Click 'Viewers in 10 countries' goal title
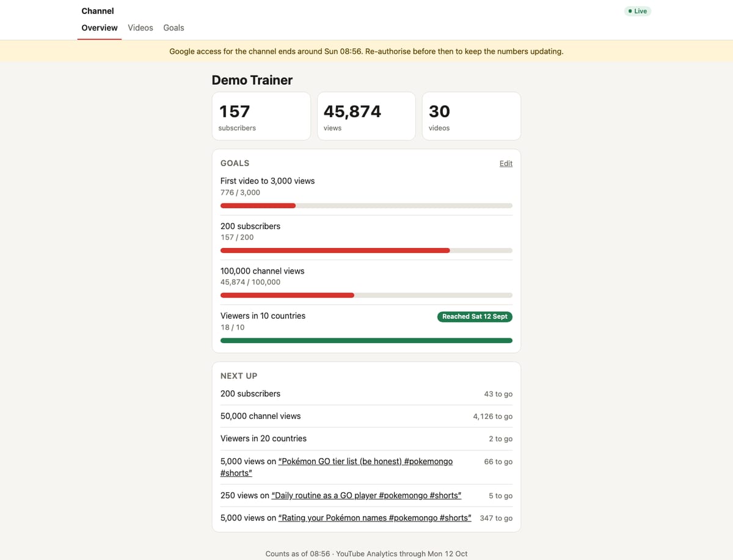 [x=263, y=316]
